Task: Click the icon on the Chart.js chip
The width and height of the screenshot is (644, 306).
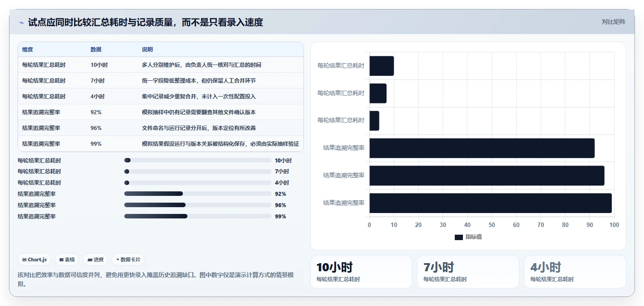Action: 24,260
